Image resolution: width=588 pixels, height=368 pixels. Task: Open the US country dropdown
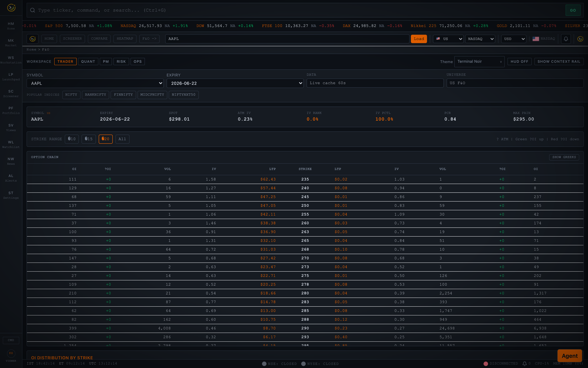click(448, 39)
